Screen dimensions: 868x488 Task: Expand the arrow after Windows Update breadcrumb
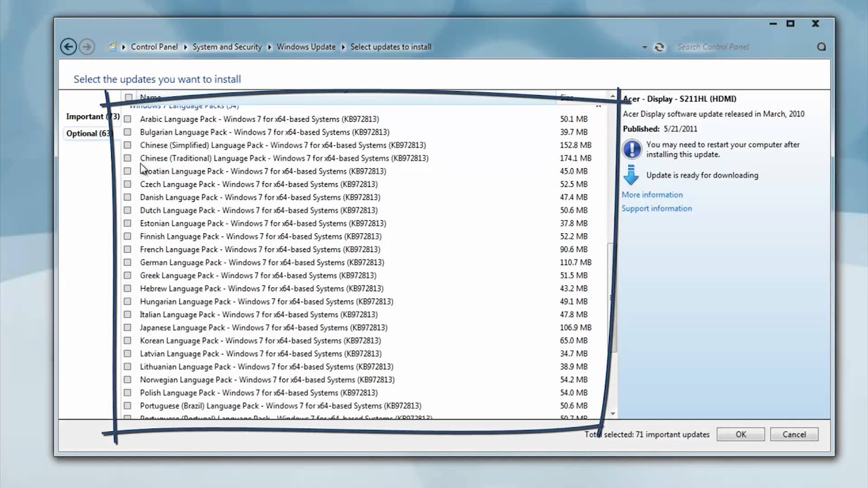[343, 47]
